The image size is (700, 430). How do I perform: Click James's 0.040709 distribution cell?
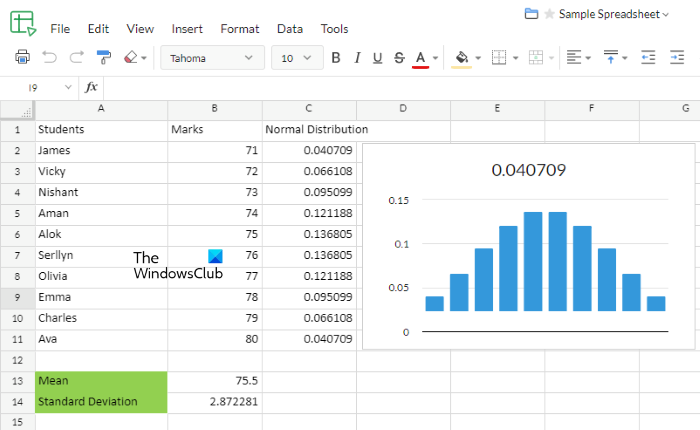(309, 150)
